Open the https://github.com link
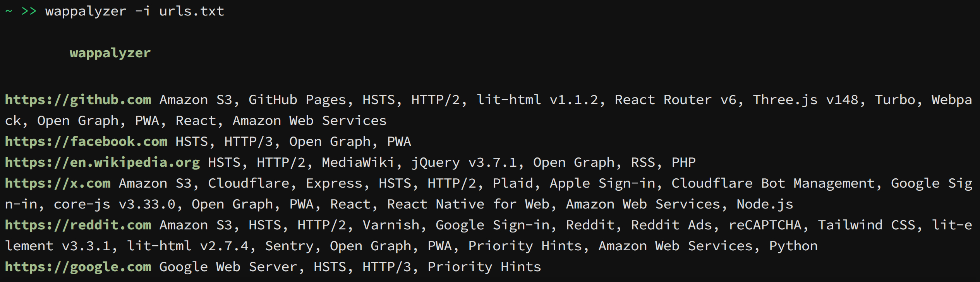 (78, 100)
